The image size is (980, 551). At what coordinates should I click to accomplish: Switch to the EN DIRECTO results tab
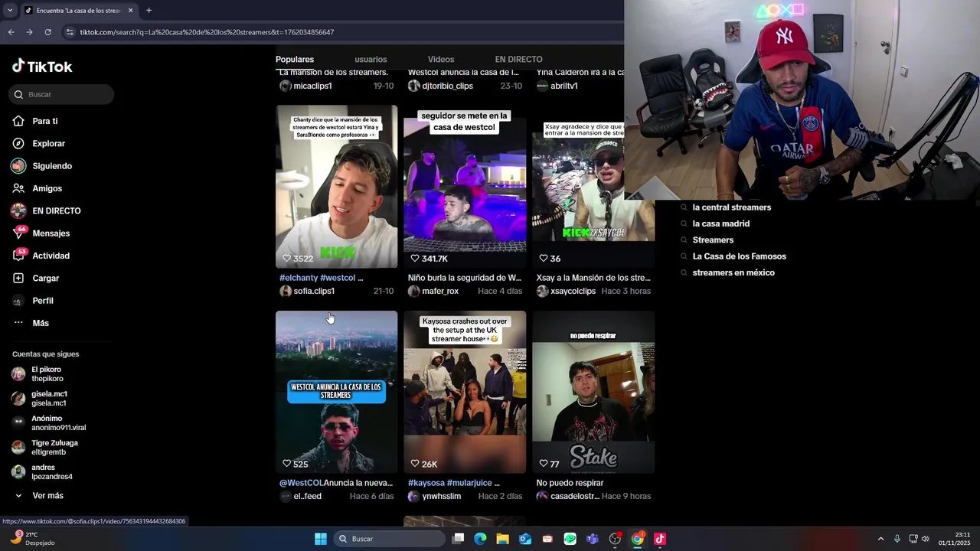click(x=518, y=59)
